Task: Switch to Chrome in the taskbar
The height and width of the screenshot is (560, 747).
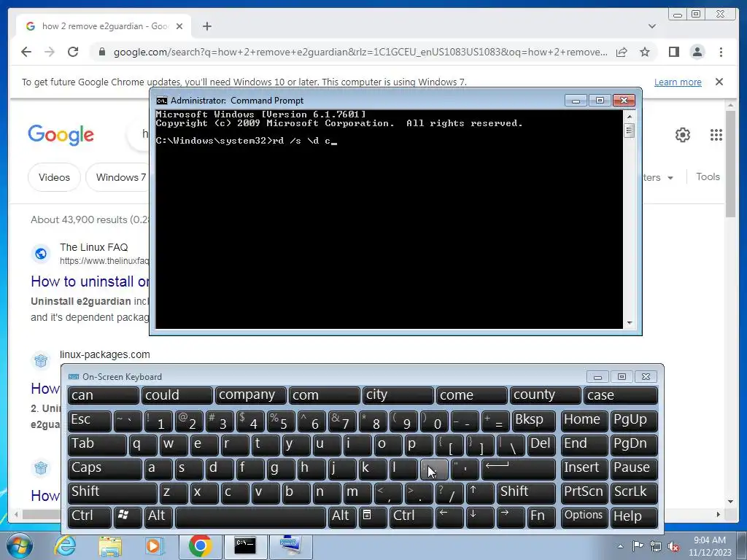Action: pos(200,546)
